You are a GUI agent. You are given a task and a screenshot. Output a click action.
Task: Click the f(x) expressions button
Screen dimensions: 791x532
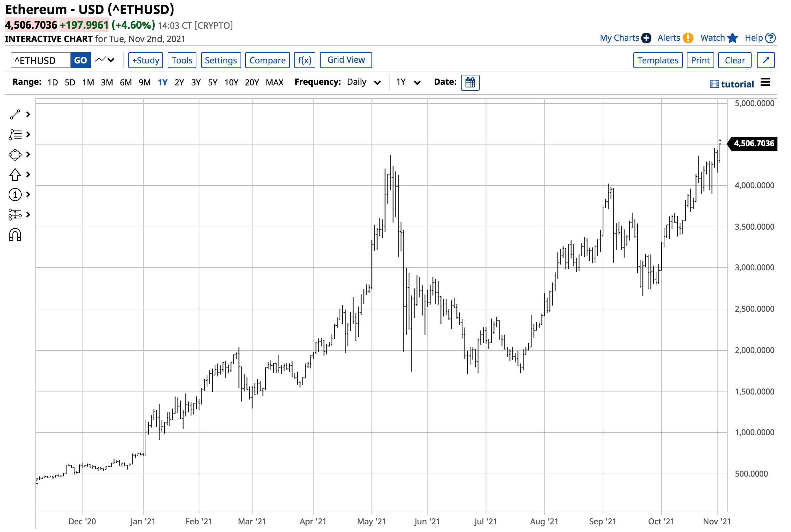pyautogui.click(x=305, y=60)
